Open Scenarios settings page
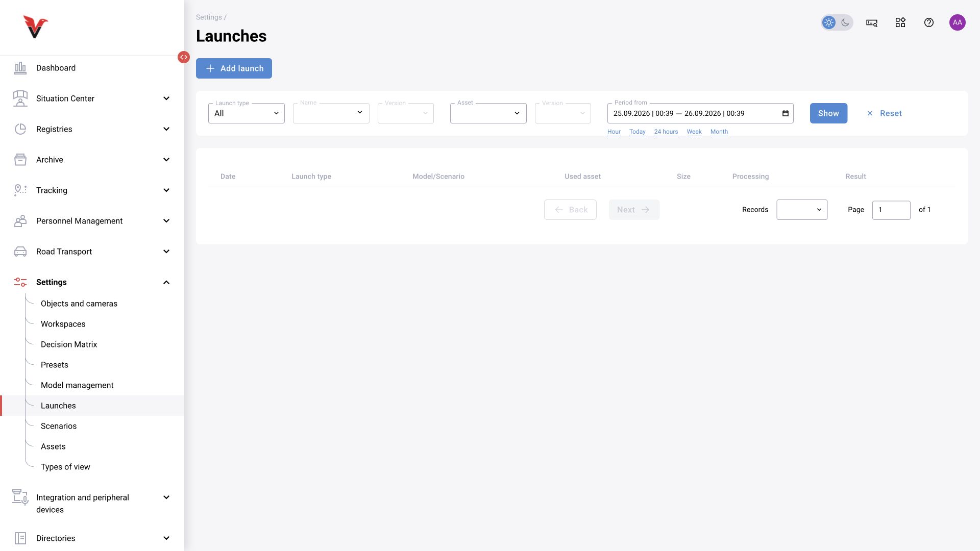The width and height of the screenshot is (980, 551). (59, 426)
